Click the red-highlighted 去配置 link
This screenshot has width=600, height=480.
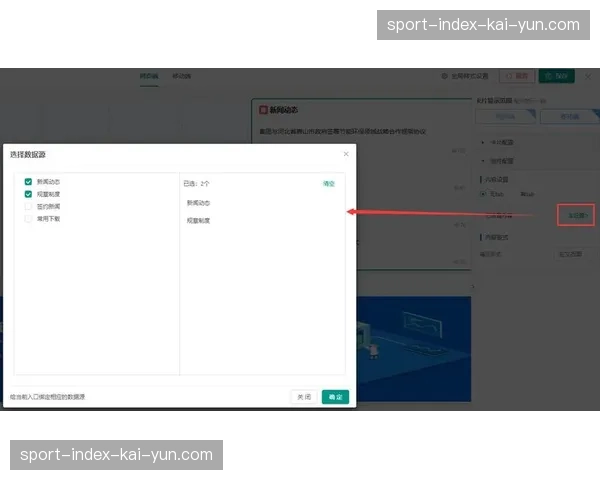coord(576,215)
